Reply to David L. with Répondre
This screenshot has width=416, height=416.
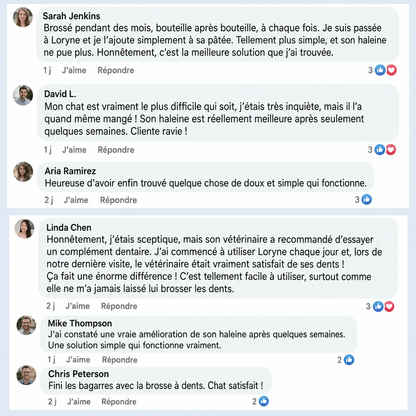(x=116, y=150)
